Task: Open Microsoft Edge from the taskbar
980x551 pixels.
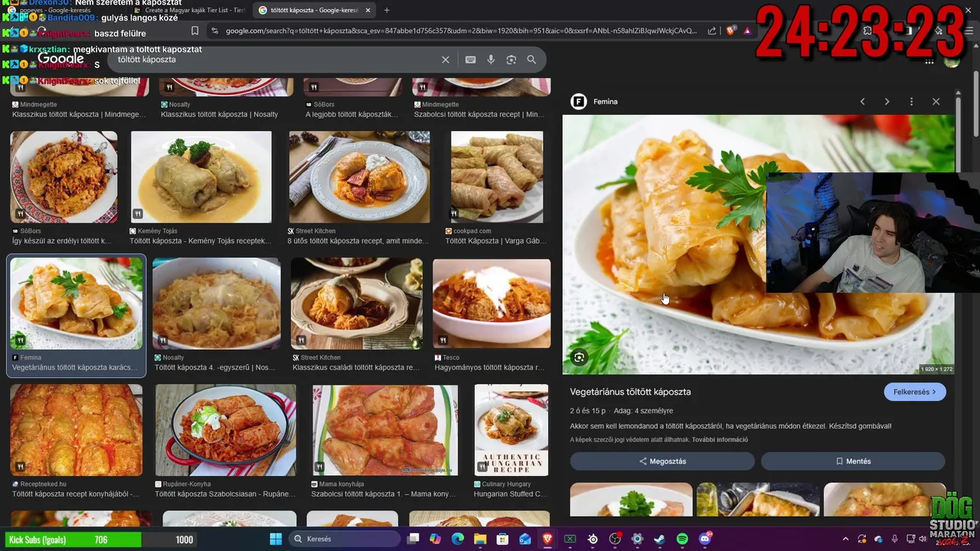Action: click(x=458, y=539)
